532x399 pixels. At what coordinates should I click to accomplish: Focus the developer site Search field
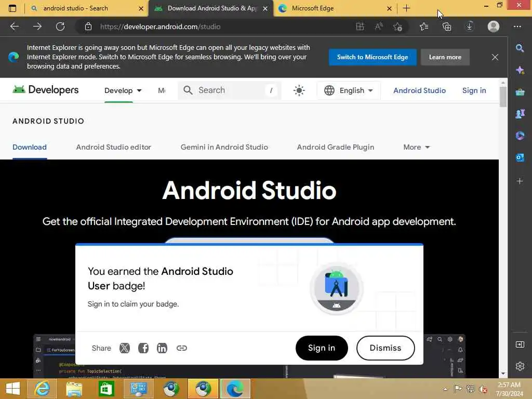[x=229, y=90]
